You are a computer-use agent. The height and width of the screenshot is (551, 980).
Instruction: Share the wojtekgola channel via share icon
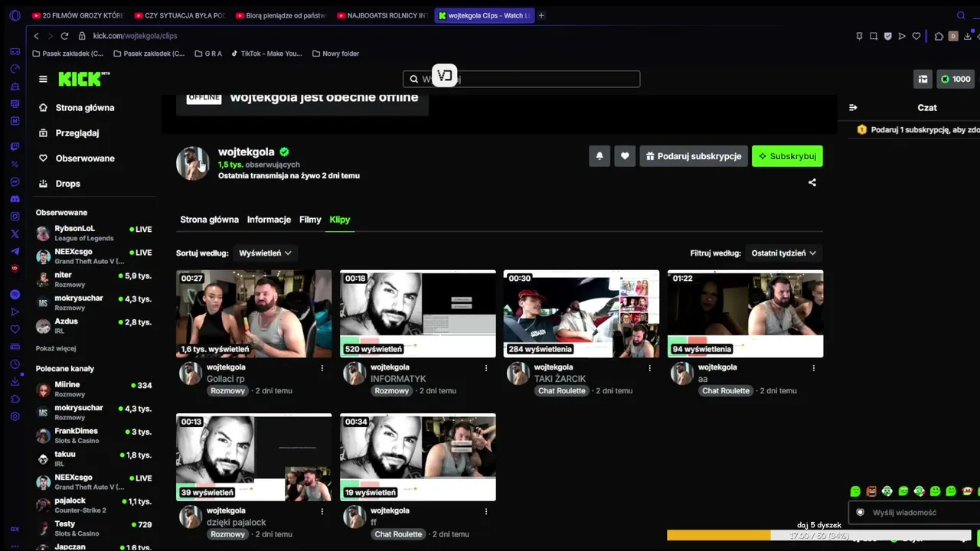click(x=812, y=183)
